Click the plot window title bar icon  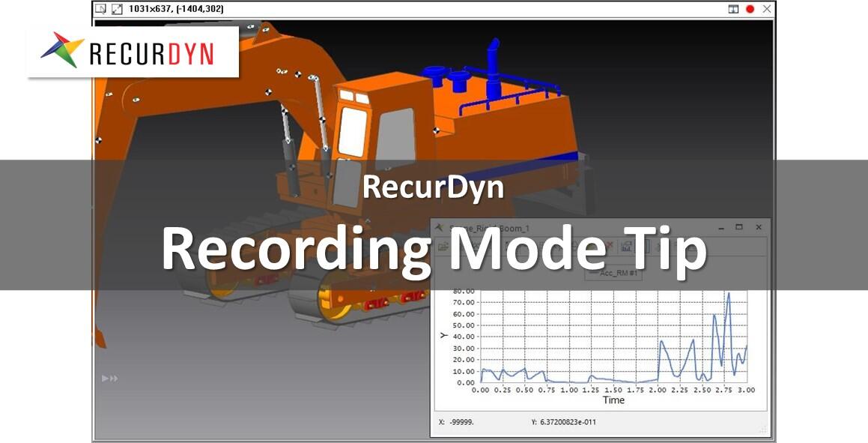pos(439,227)
